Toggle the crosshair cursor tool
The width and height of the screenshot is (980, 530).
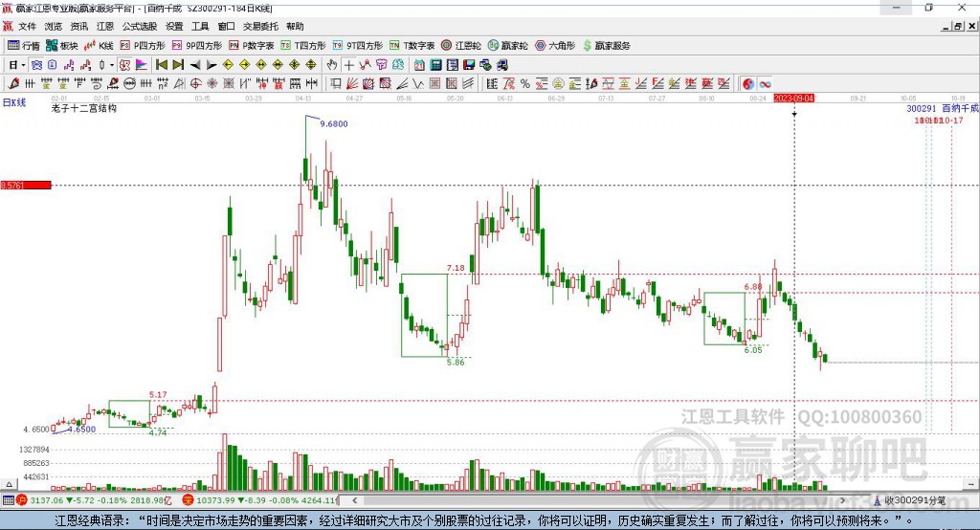(348, 65)
